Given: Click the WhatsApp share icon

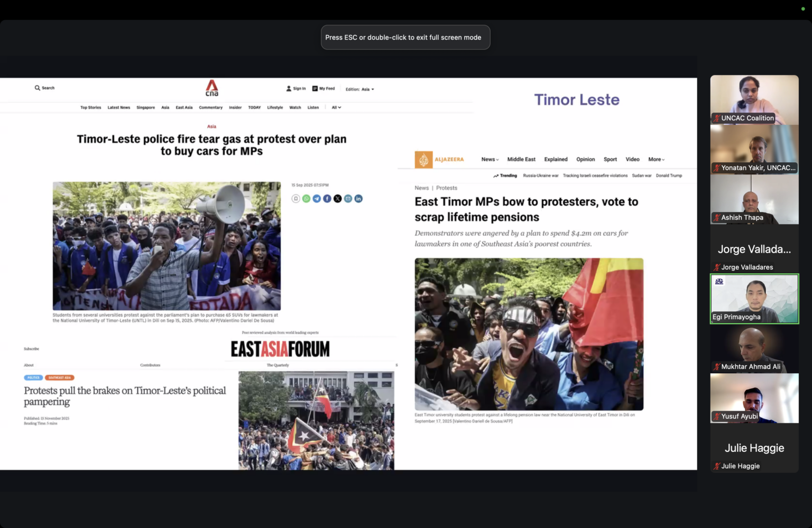Looking at the screenshot, I should pyautogui.click(x=306, y=199).
